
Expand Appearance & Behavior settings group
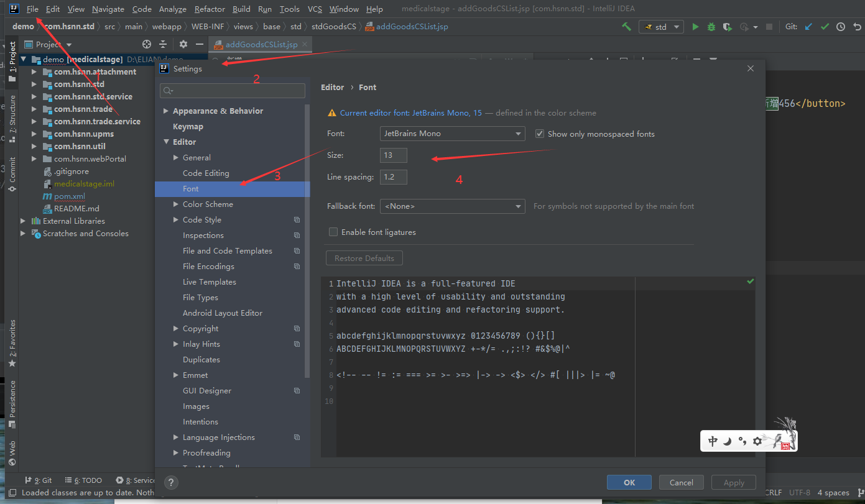[x=166, y=111]
